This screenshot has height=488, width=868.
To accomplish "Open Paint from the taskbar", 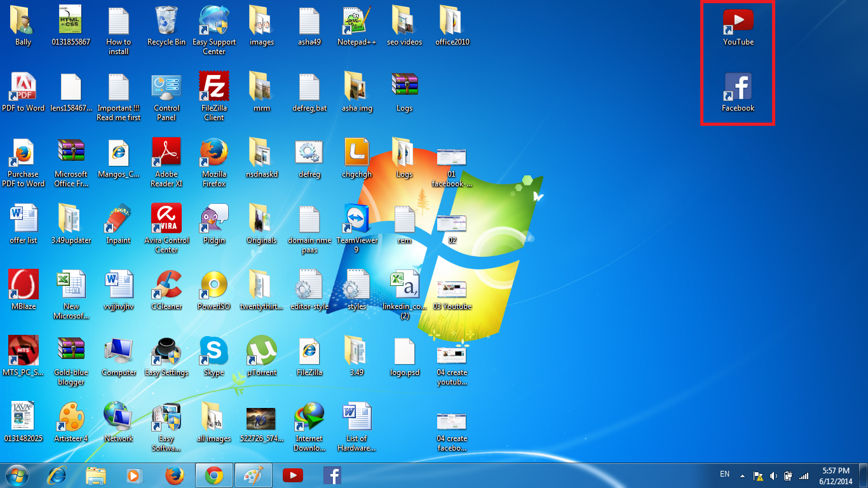I will point(254,475).
